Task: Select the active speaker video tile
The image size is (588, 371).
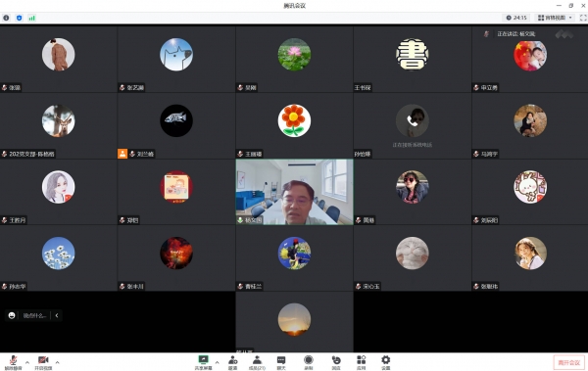Action: 294,192
